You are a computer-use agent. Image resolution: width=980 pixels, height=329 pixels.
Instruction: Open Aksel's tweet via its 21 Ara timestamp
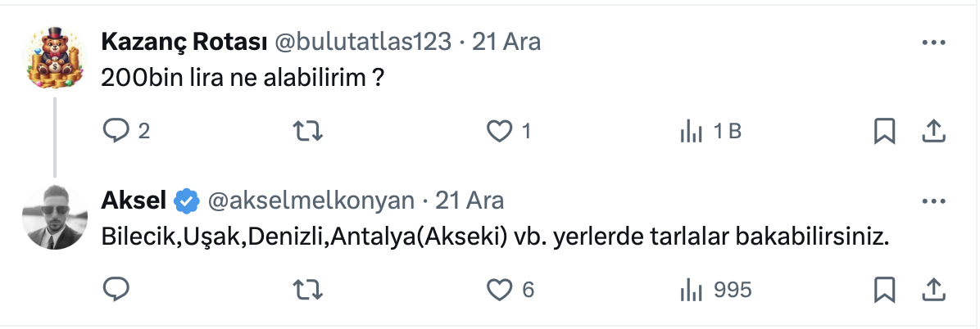(470, 200)
